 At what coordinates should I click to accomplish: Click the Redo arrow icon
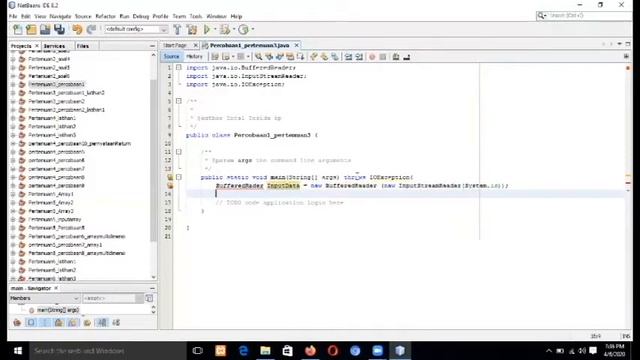pos(91,29)
